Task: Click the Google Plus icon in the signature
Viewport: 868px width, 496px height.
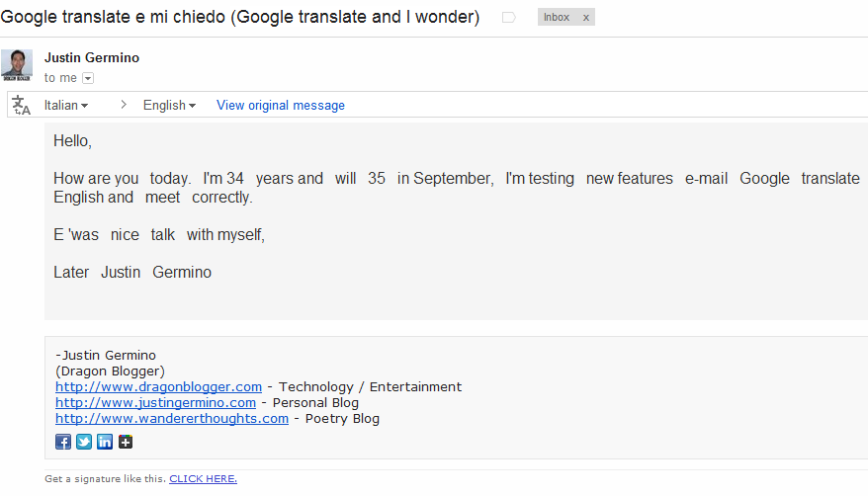Action: tap(126, 442)
